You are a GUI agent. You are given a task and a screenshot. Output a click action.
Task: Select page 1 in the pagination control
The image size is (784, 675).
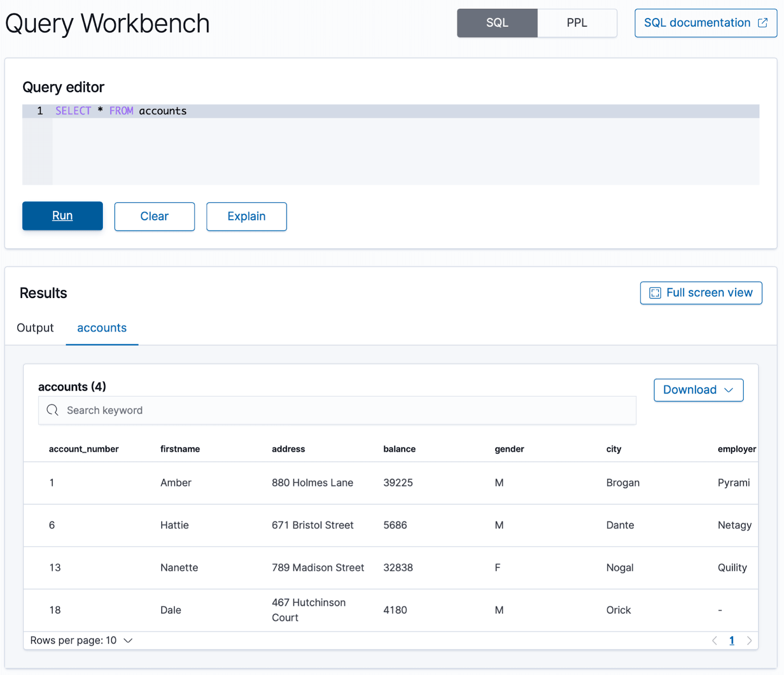pyautogui.click(x=732, y=640)
